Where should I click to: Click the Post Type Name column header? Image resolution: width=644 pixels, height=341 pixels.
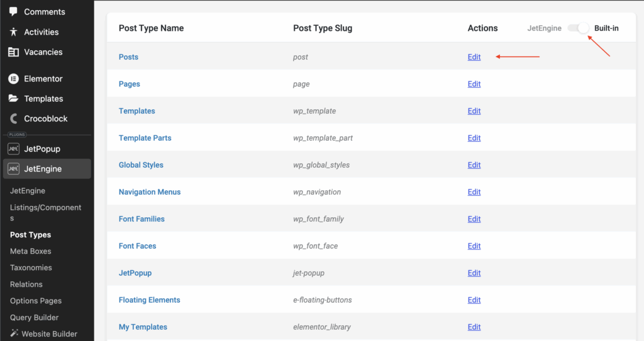[151, 28]
